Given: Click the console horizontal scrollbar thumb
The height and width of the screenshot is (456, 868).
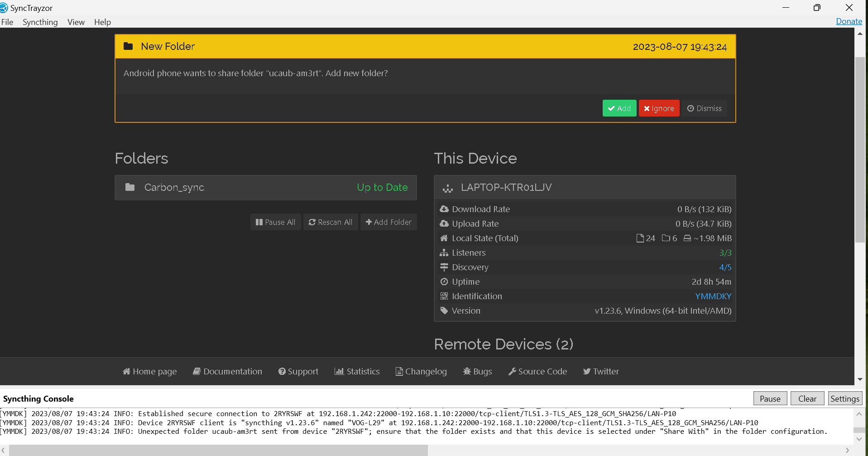Looking at the screenshot, I should coord(218,450).
